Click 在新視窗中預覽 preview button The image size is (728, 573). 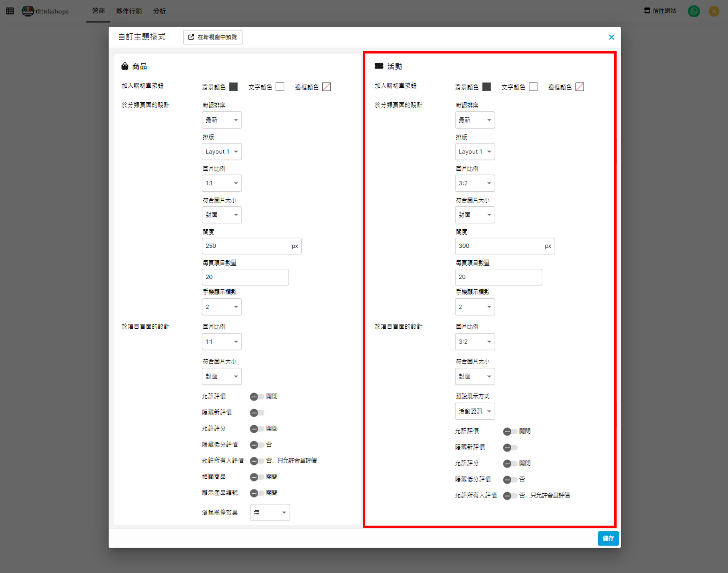point(213,37)
